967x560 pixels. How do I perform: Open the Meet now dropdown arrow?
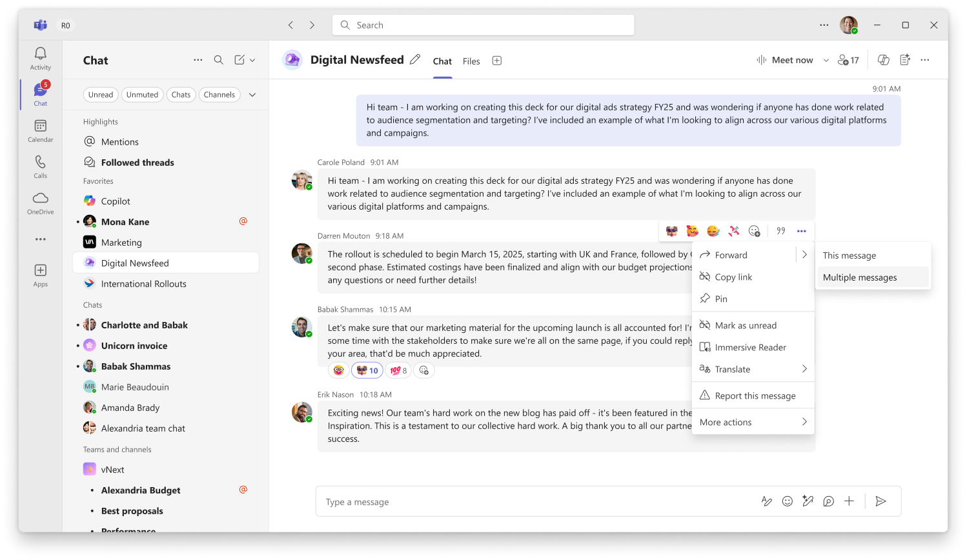click(x=826, y=60)
